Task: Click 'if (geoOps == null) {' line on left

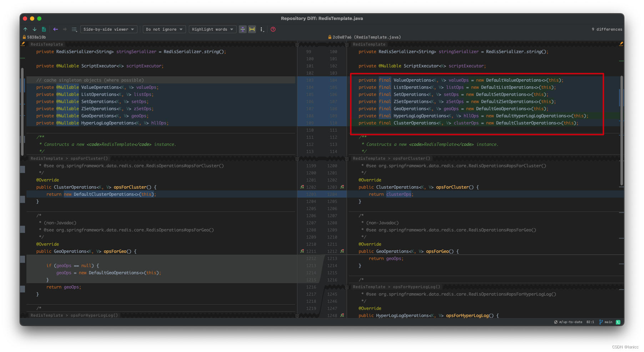Action: click(x=72, y=265)
